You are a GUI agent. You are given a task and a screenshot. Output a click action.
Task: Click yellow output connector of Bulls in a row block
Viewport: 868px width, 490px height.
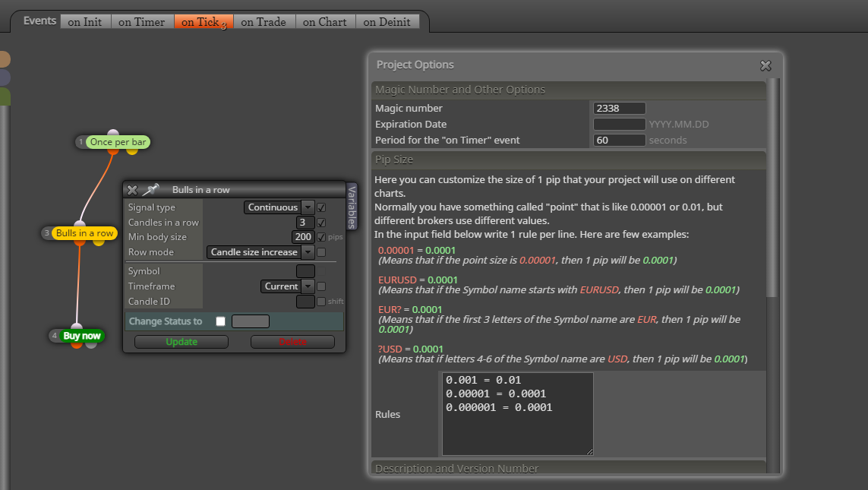[x=99, y=242]
